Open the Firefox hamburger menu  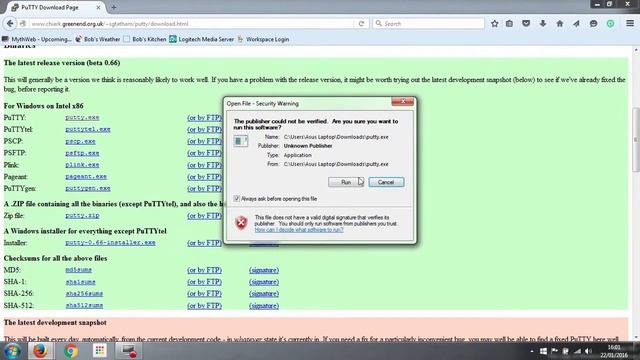(630, 24)
